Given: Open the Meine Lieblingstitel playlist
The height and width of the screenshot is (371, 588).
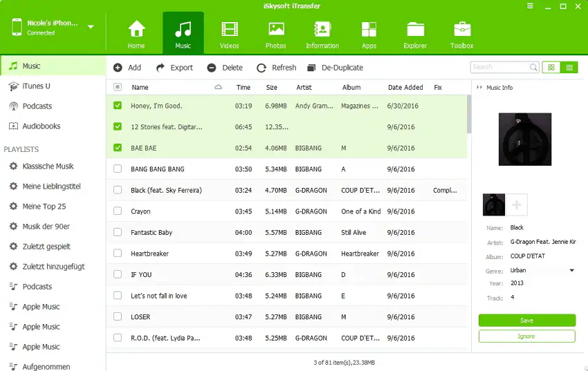Looking at the screenshot, I should pos(53,186).
